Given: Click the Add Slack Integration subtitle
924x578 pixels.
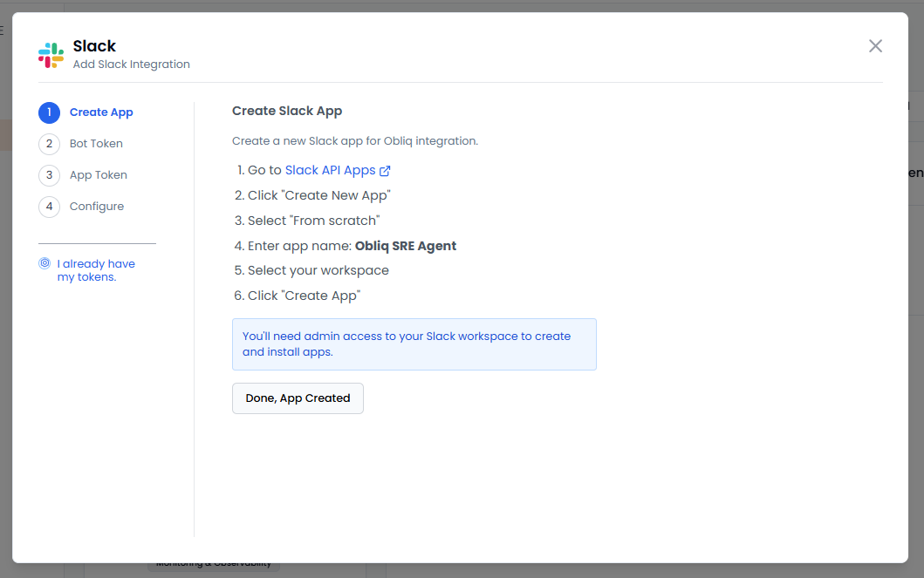Looking at the screenshot, I should pyautogui.click(x=131, y=65).
